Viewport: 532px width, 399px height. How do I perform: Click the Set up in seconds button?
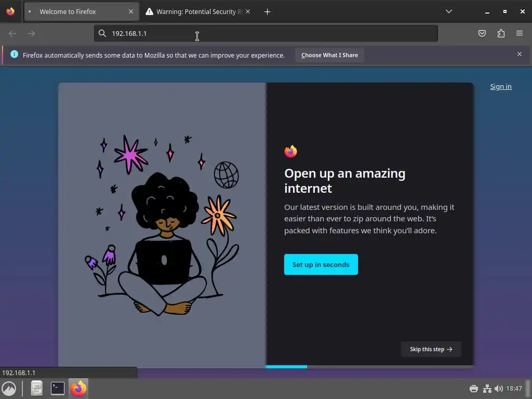click(x=321, y=264)
